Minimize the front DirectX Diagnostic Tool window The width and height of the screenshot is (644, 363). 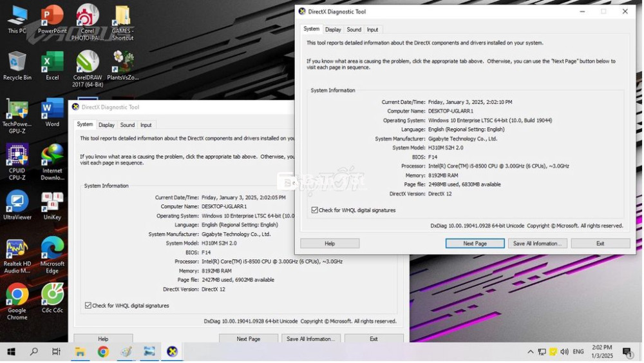click(582, 12)
